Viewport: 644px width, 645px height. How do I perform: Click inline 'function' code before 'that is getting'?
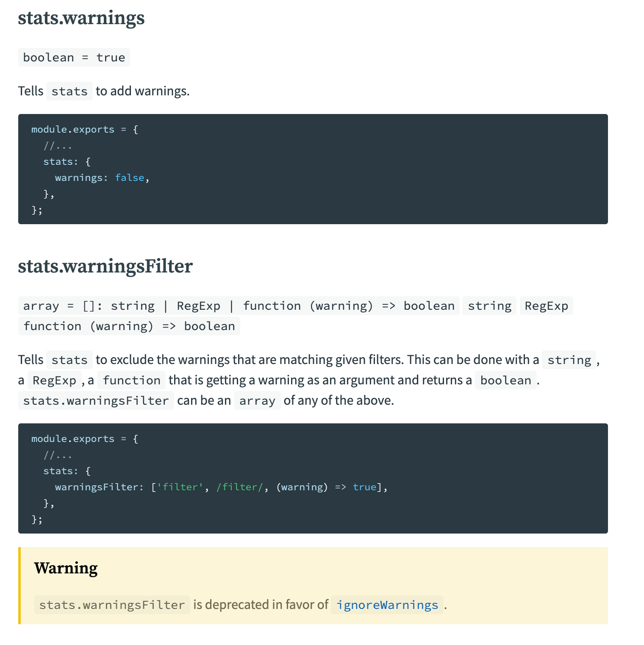pyautogui.click(x=131, y=381)
